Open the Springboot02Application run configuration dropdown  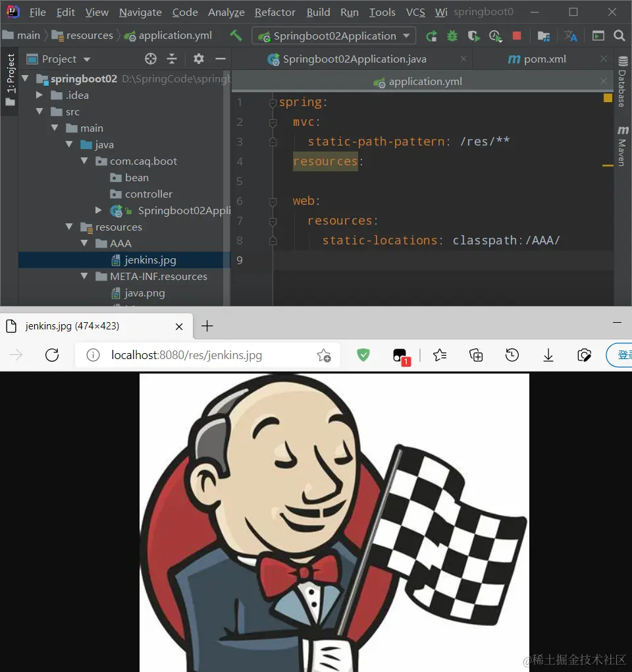332,36
